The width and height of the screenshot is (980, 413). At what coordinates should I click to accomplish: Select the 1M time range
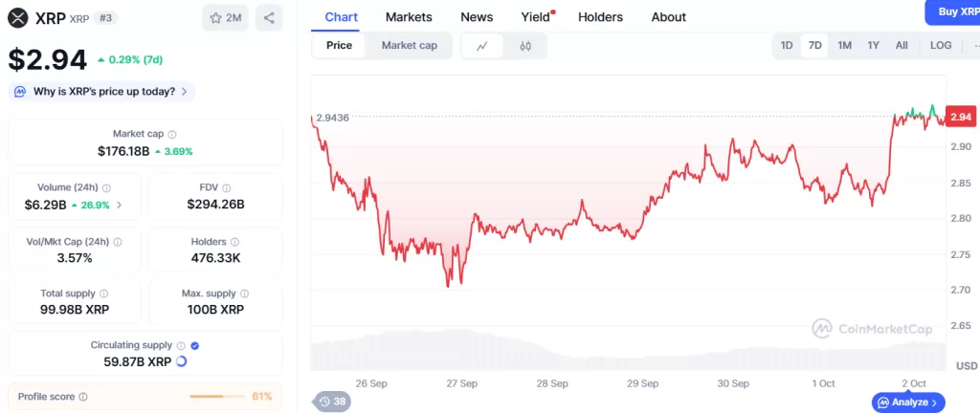(x=844, y=45)
